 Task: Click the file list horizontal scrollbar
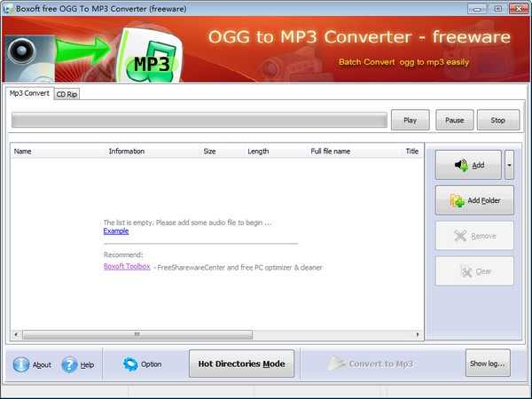[x=137, y=334]
